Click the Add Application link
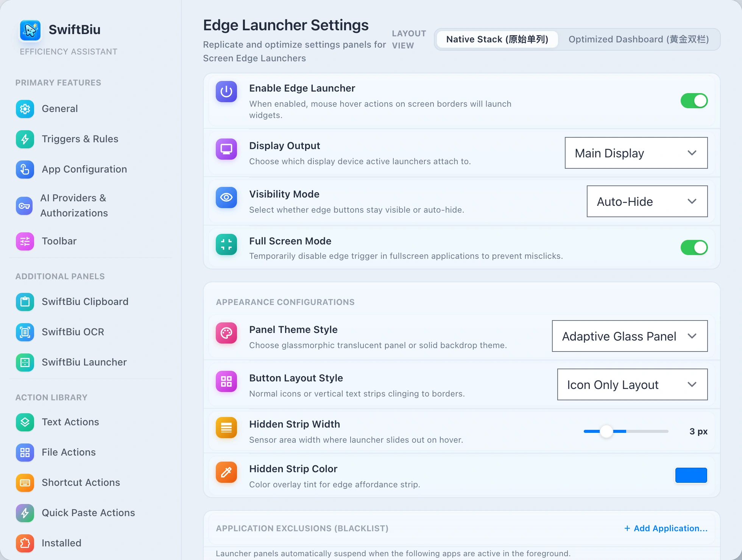Screen dimensions: 742x560 (x=666, y=528)
